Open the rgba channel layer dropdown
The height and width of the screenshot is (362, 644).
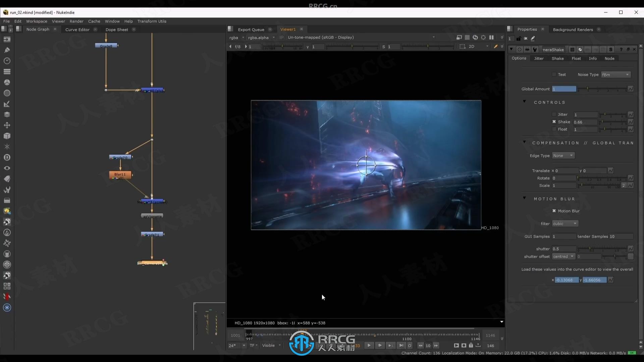click(x=236, y=38)
